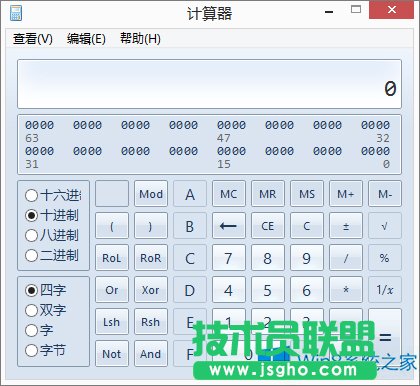Click the 1/x reciprocal button
Viewport: 420px width, 386px height.
385,290
